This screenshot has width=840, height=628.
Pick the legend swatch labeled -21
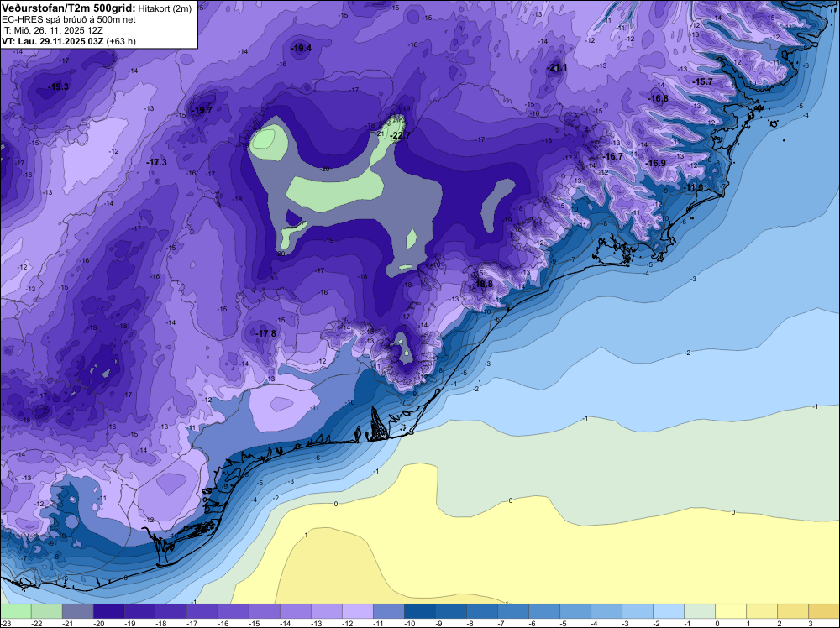click(77, 611)
